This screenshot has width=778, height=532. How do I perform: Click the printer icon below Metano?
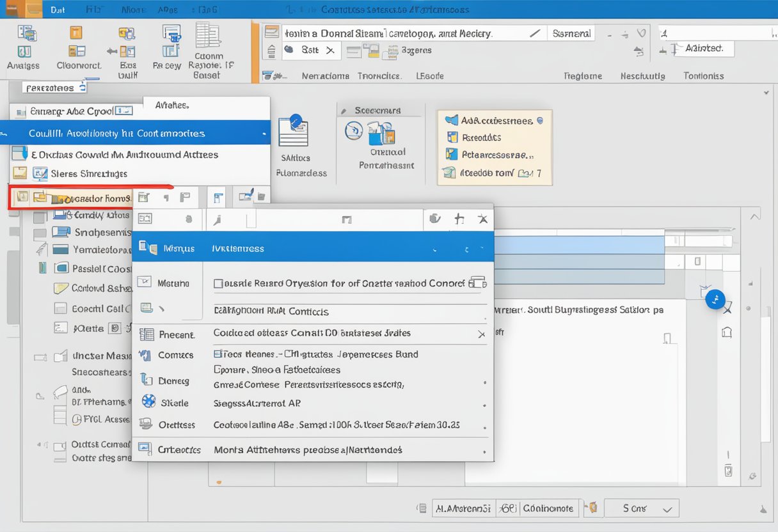pyautogui.click(x=148, y=307)
